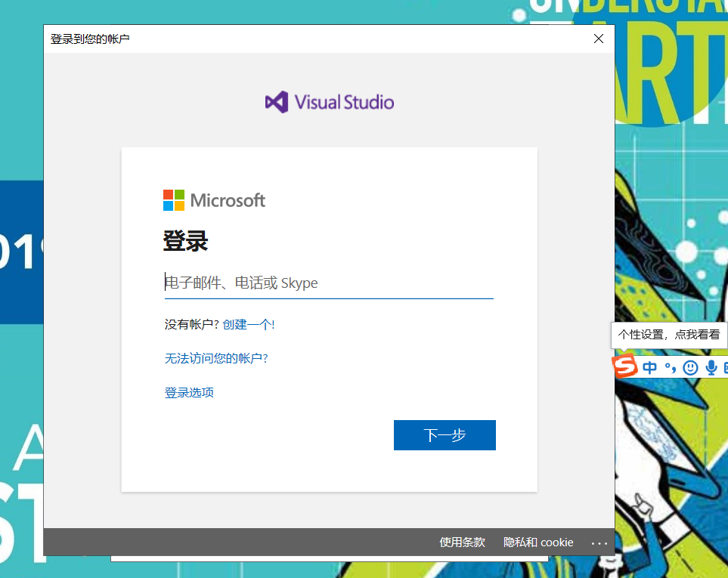Click the Visual Studio logo
The height and width of the screenshot is (578, 728).
point(329,102)
